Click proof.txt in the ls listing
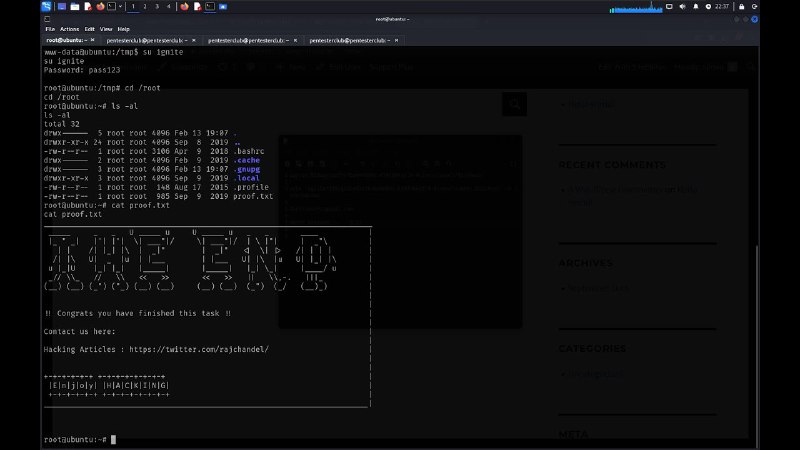This screenshot has width=800, height=450. click(253, 196)
